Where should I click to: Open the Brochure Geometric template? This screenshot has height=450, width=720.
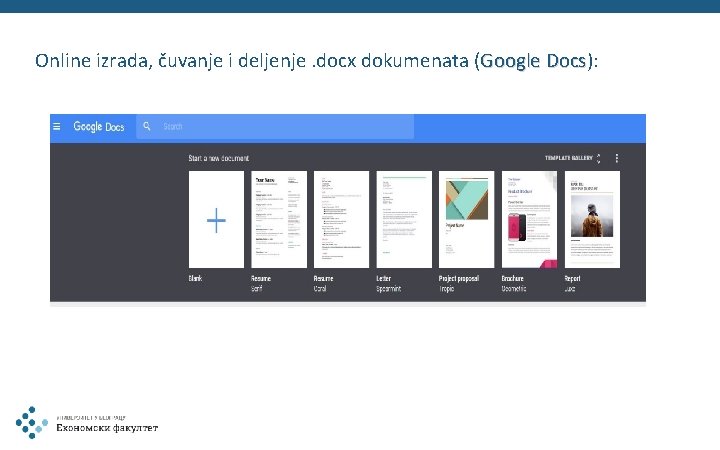tap(529, 219)
